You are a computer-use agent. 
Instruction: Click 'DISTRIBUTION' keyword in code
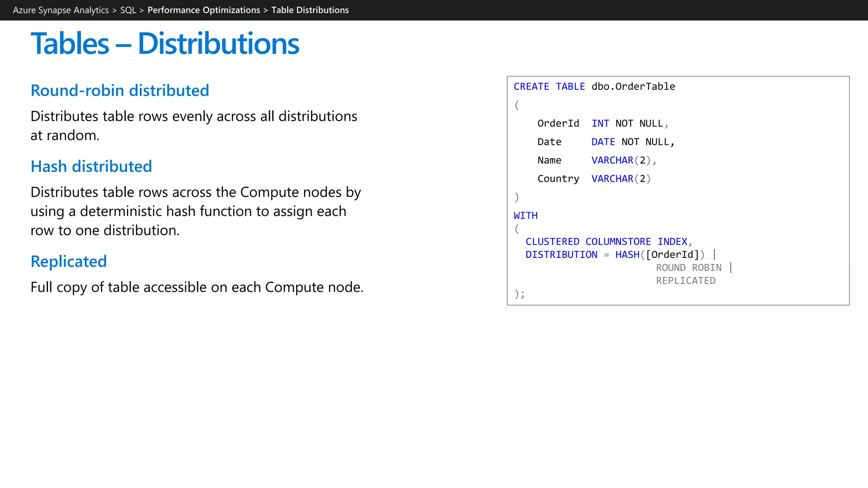tap(561, 255)
